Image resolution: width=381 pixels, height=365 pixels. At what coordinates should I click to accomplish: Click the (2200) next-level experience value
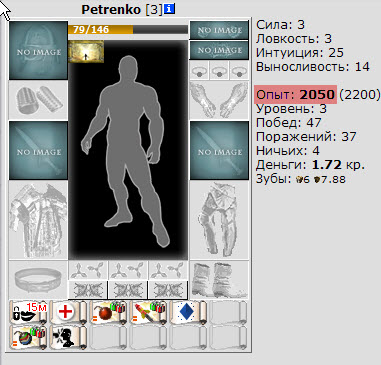click(360, 95)
